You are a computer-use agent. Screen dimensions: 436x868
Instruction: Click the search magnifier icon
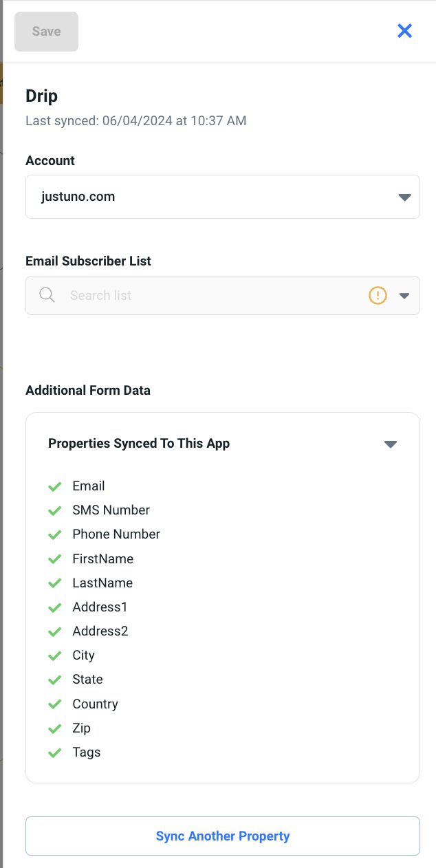(47, 295)
